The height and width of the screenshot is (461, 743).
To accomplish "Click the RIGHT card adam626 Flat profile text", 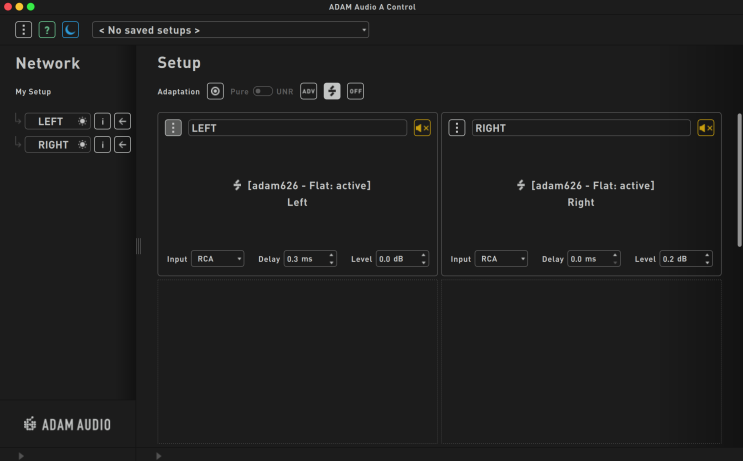I will pyautogui.click(x=592, y=186).
